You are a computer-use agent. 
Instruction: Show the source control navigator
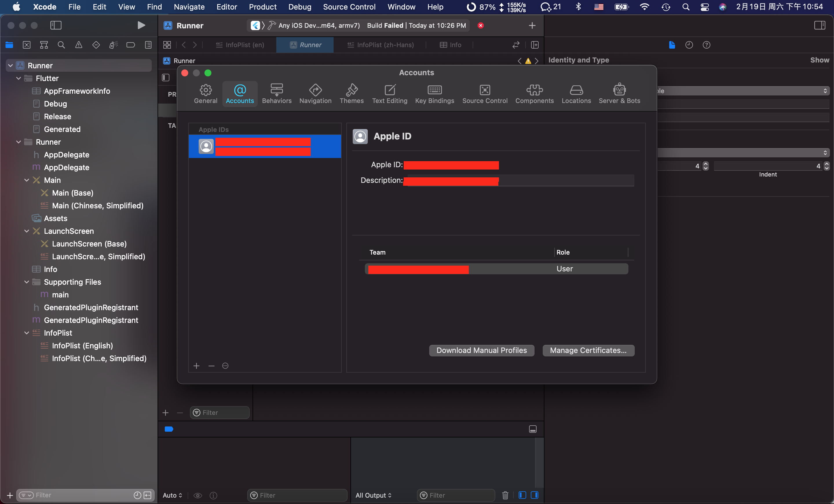[26, 45]
